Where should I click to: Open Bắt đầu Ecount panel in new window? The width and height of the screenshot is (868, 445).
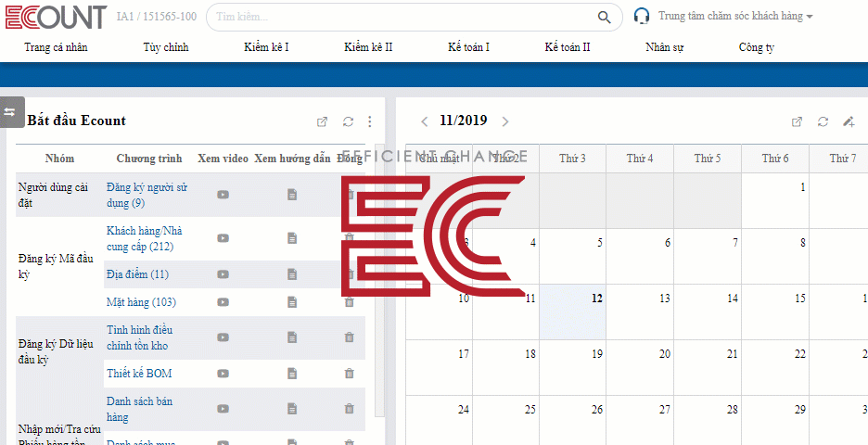(322, 121)
